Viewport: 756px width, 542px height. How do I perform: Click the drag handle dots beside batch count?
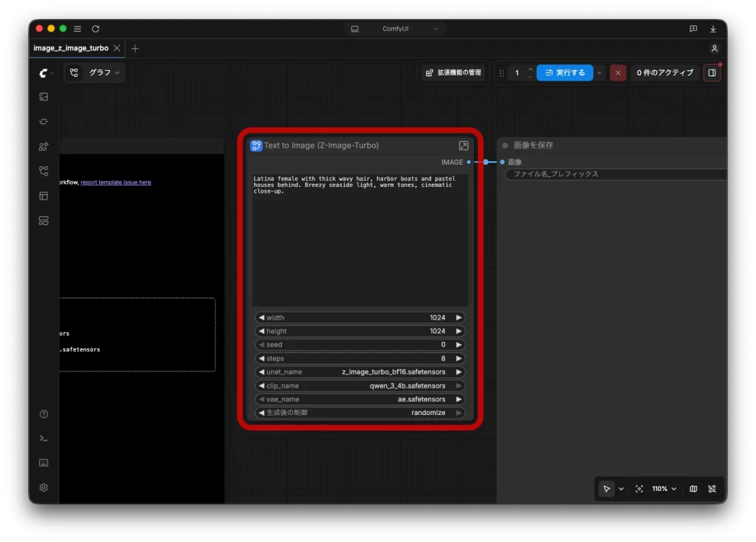(501, 73)
